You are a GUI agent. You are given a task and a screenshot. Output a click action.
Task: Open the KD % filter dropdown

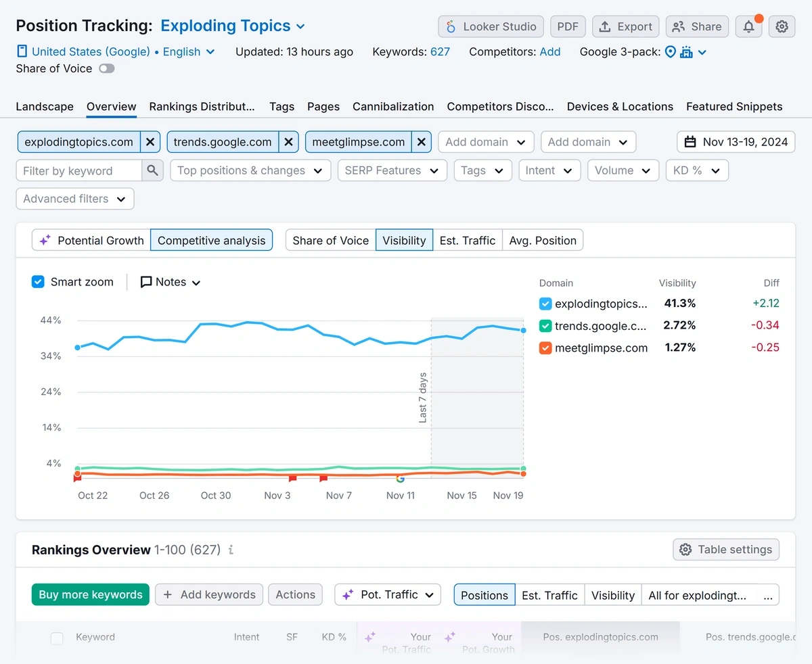[697, 170]
